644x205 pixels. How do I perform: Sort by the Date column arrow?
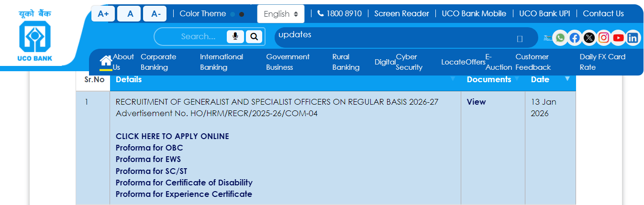point(567,78)
